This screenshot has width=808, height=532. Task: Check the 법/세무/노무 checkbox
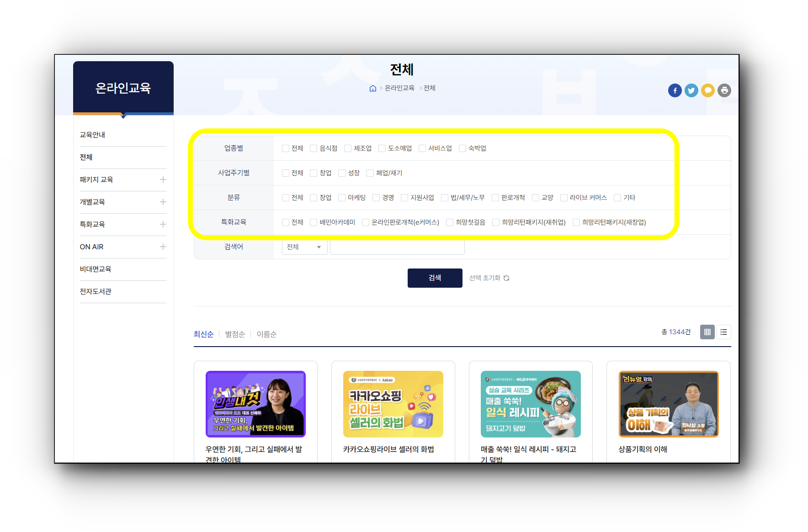click(x=445, y=198)
